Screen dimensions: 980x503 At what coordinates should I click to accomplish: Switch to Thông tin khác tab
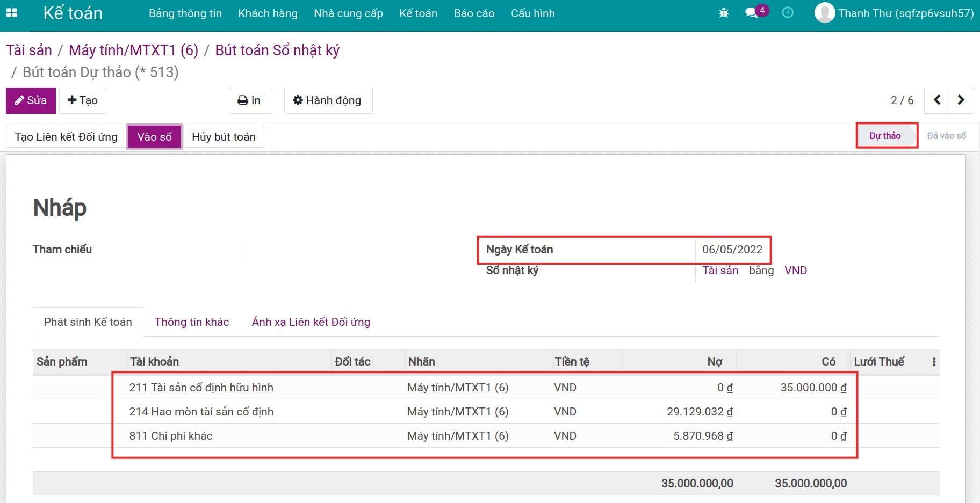(x=192, y=322)
